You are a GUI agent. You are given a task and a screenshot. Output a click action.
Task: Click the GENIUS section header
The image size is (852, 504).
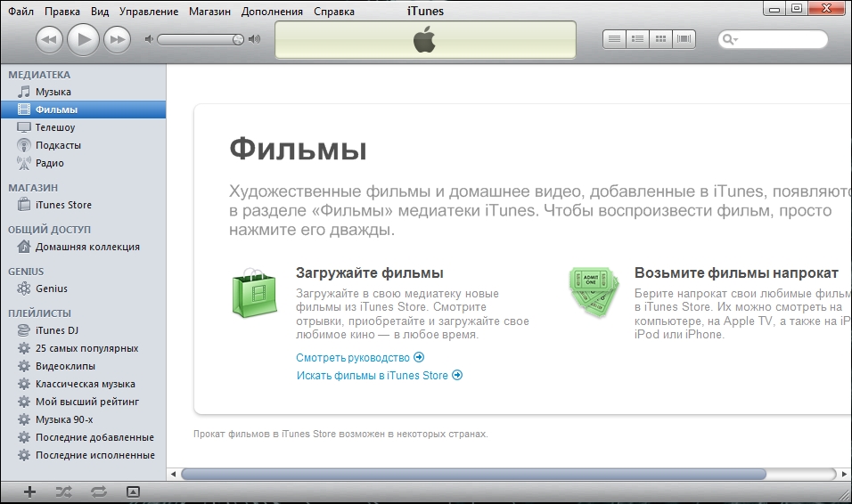click(26, 272)
